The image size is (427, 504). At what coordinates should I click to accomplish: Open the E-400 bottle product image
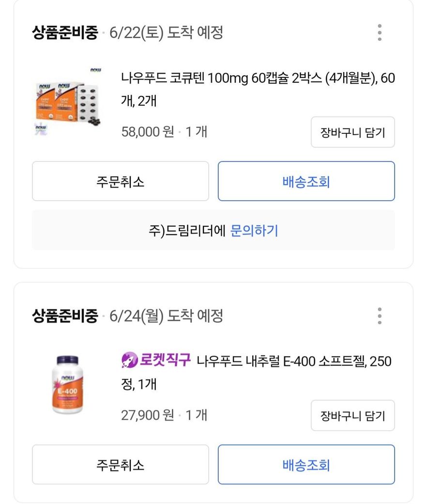click(x=68, y=385)
